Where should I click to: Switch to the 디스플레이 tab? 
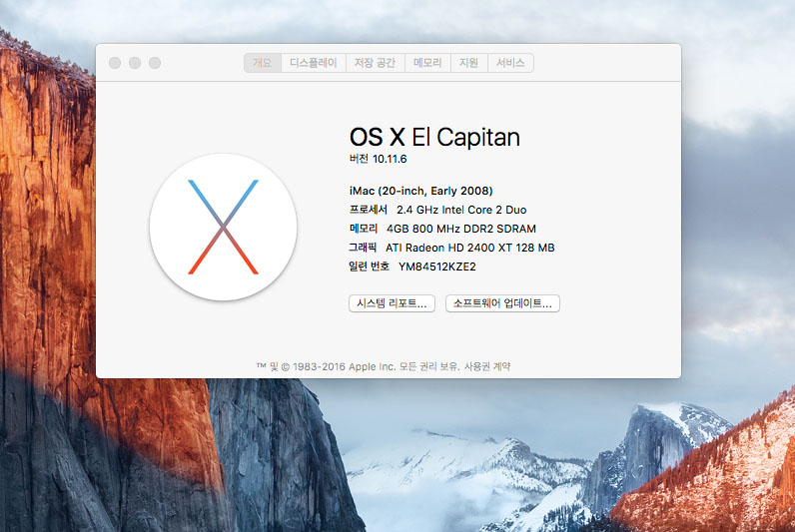tap(313, 63)
